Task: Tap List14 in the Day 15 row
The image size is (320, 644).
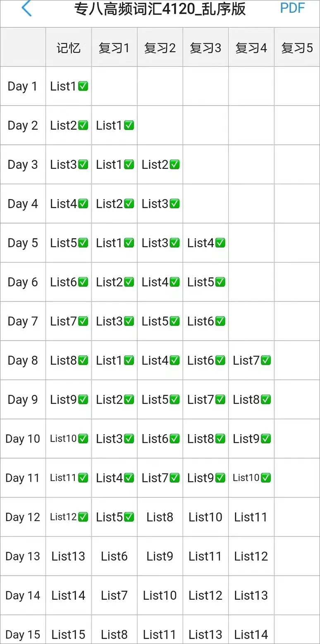Action: point(251,634)
